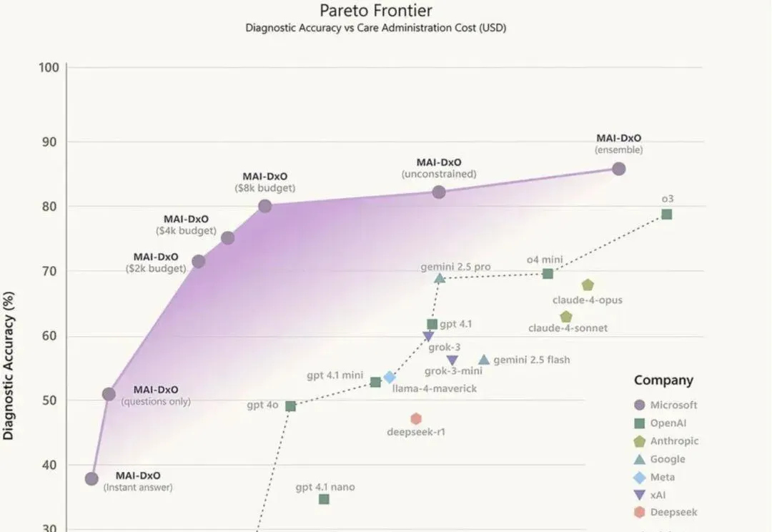
Task: Select the MAI-DxO unconstrained data point
Action: click(439, 192)
